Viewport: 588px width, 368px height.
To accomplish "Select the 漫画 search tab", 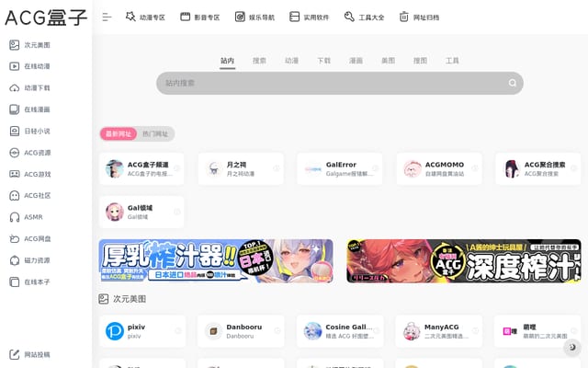I will tap(356, 61).
